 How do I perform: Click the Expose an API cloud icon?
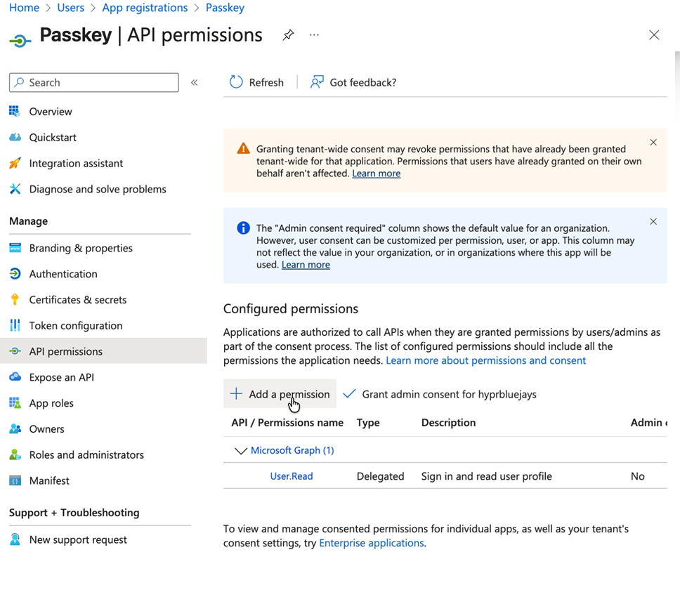pos(15,377)
